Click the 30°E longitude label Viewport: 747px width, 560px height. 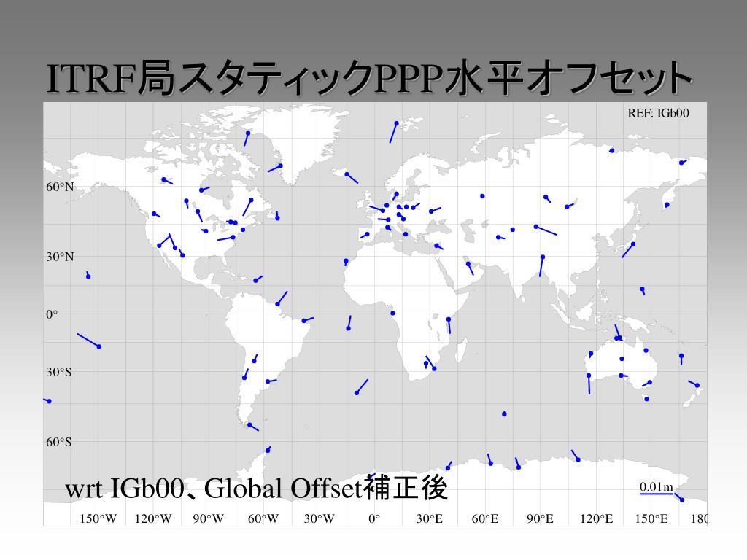pos(430,518)
